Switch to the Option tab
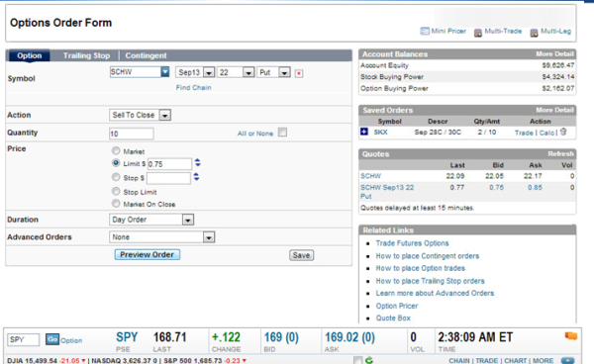The height and width of the screenshot is (364, 594). (29, 55)
